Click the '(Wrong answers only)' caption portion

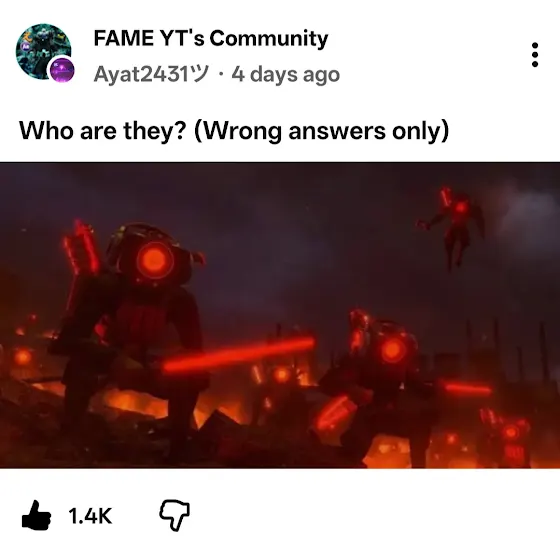(x=321, y=131)
